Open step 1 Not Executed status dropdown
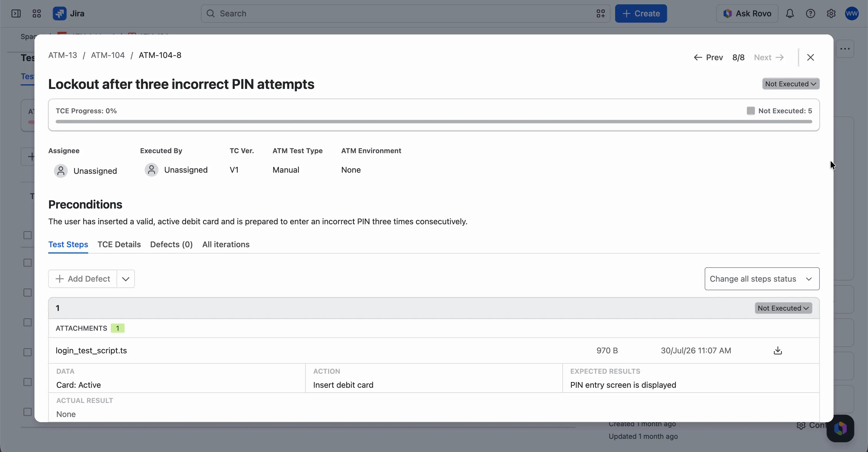868x452 pixels. (783, 308)
